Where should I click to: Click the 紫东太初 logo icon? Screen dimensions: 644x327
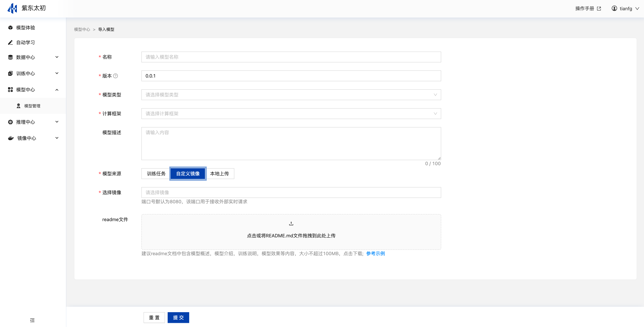tap(12, 8)
